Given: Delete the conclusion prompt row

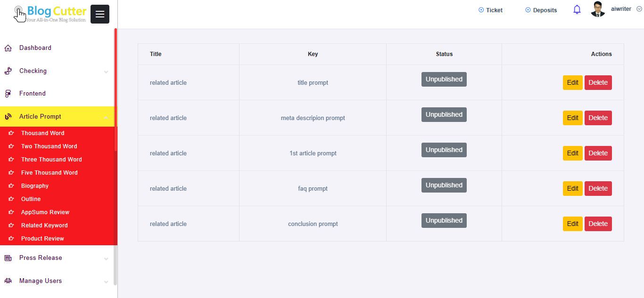Looking at the screenshot, I should [598, 224].
